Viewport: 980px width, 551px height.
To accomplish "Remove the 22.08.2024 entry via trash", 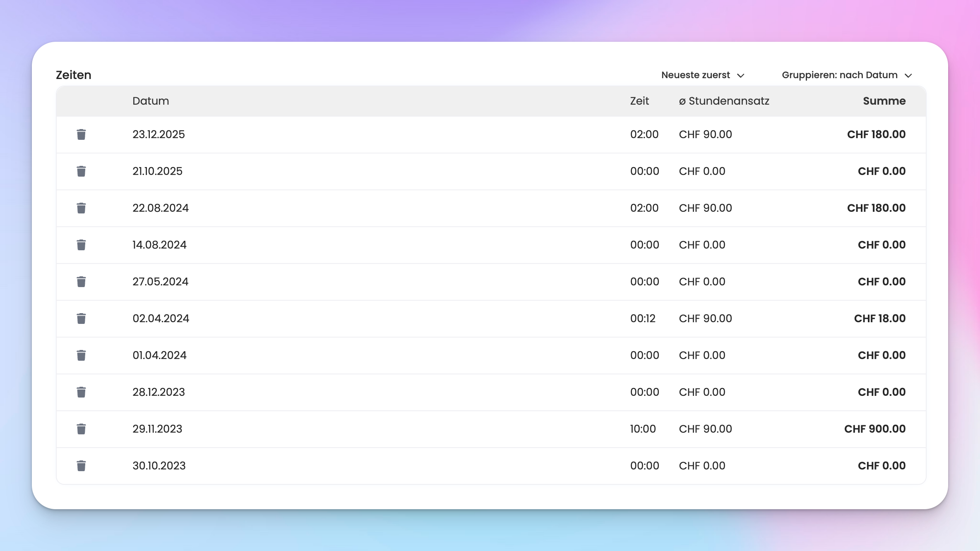I will pyautogui.click(x=81, y=208).
